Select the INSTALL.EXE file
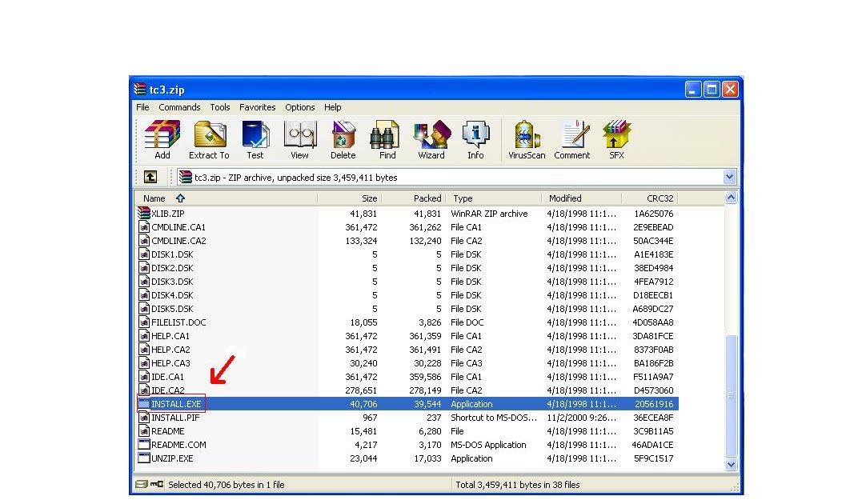Viewport: 854px width, 504px height. pos(176,404)
